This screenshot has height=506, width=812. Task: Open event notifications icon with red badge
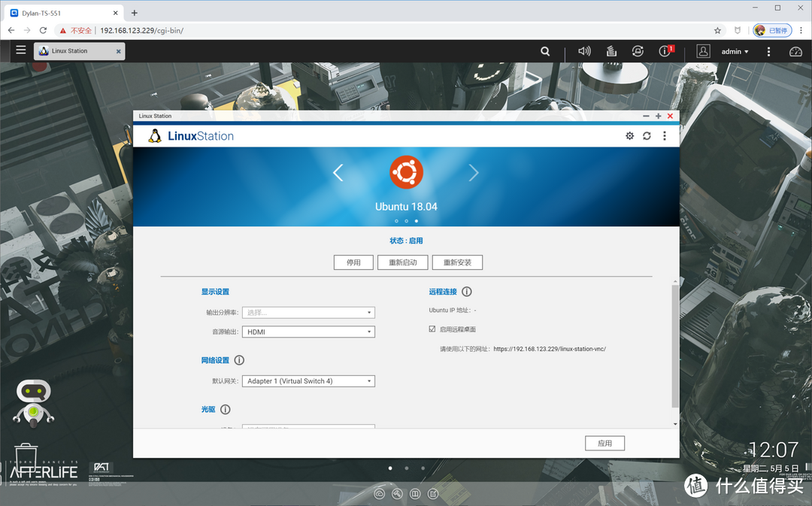[665, 51]
